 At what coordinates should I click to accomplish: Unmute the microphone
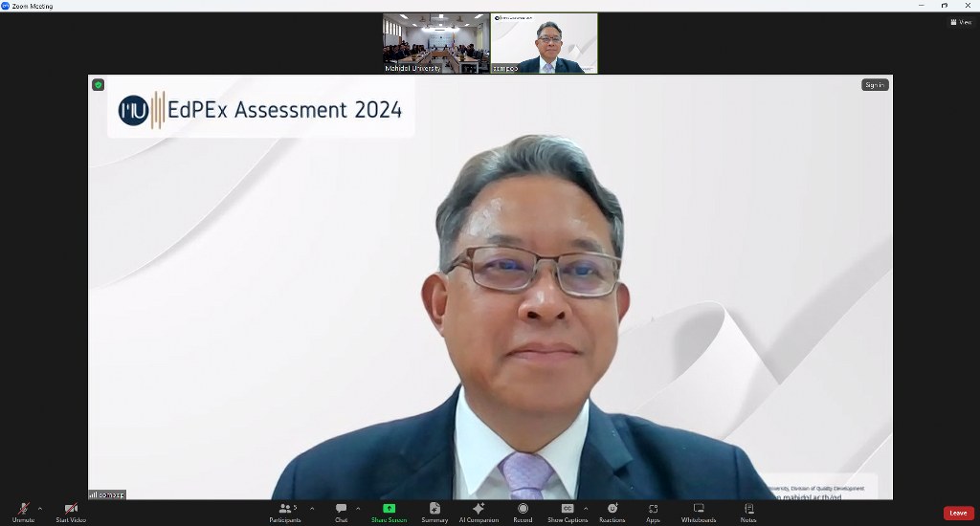pyautogui.click(x=23, y=511)
